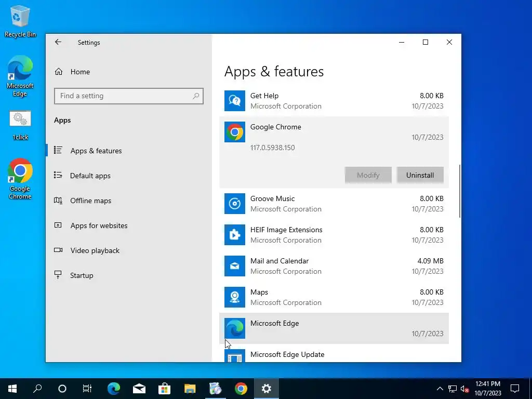Click the Mail and Calendar app icon
532x399 pixels.
(235, 266)
